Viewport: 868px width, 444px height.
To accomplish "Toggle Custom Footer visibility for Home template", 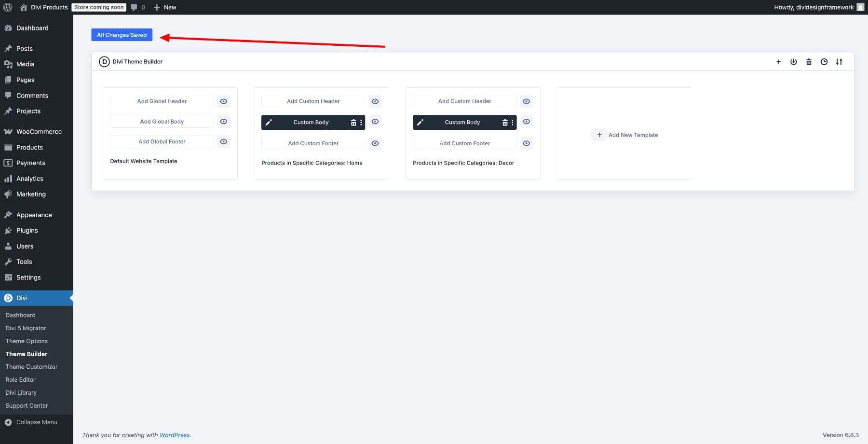I will point(375,143).
